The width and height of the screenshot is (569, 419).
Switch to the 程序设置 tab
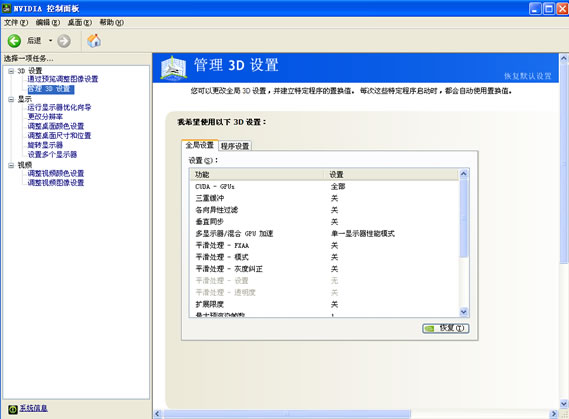click(x=235, y=146)
